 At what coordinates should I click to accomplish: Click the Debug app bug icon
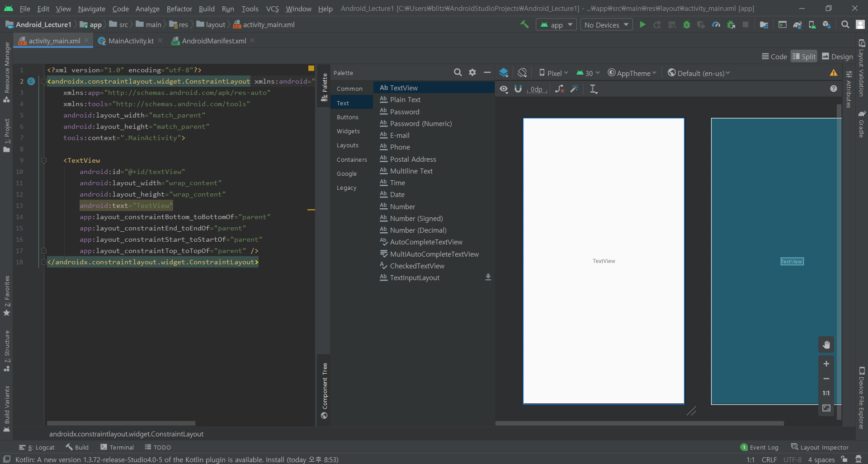tap(687, 25)
